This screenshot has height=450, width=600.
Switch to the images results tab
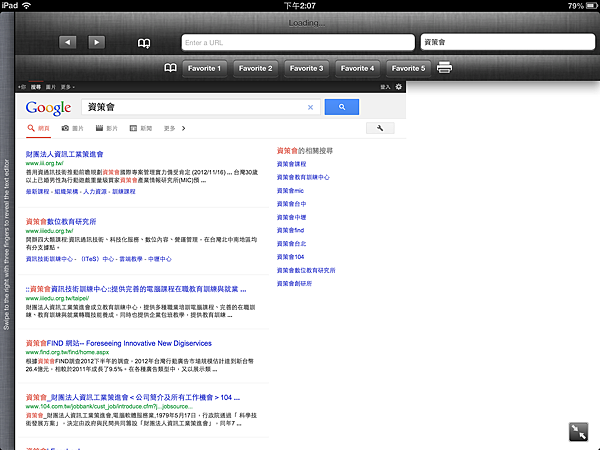point(72,129)
